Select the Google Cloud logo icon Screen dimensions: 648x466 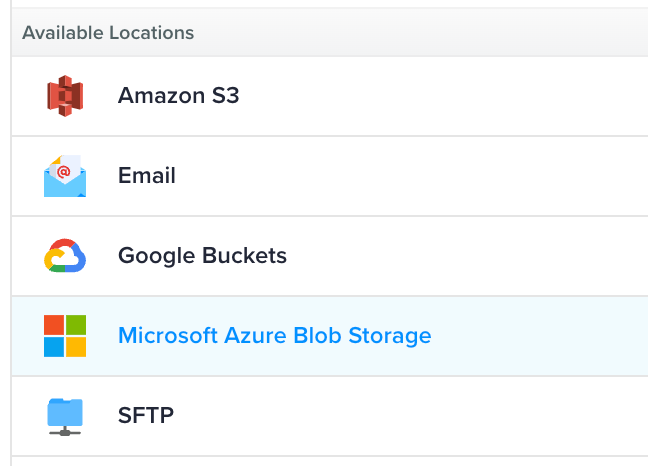coord(65,256)
